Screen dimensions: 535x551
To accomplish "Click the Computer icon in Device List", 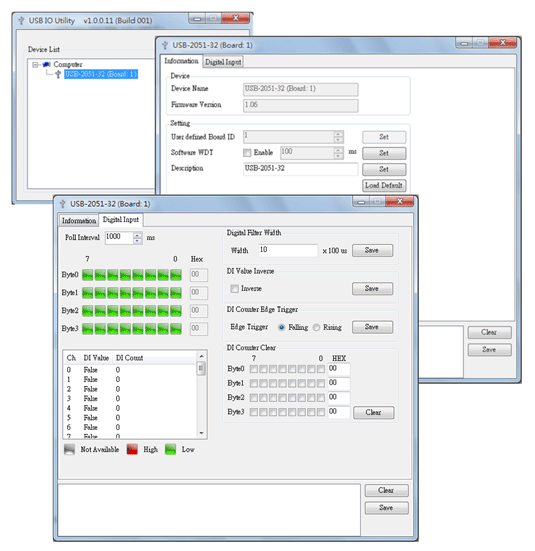I will [x=46, y=64].
